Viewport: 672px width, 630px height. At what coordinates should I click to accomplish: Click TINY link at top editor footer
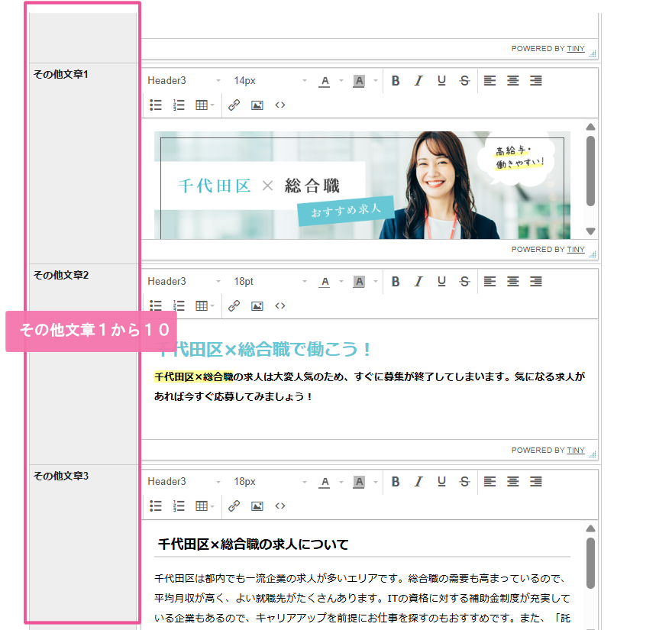[x=576, y=49]
